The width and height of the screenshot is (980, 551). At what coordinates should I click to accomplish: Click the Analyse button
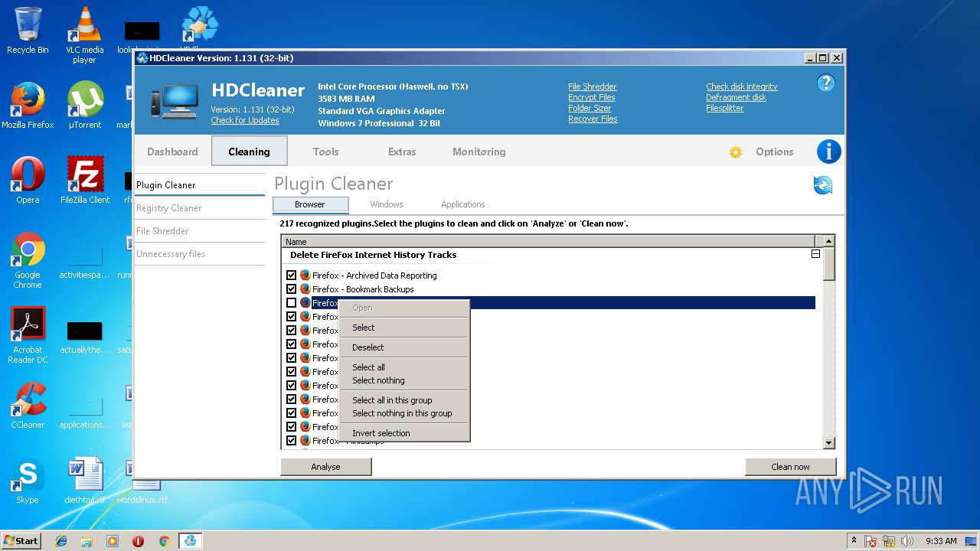click(325, 467)
